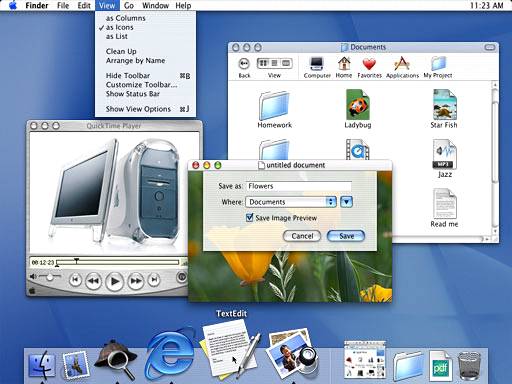
Task: Click the Save button
Action: coord(346,236)
